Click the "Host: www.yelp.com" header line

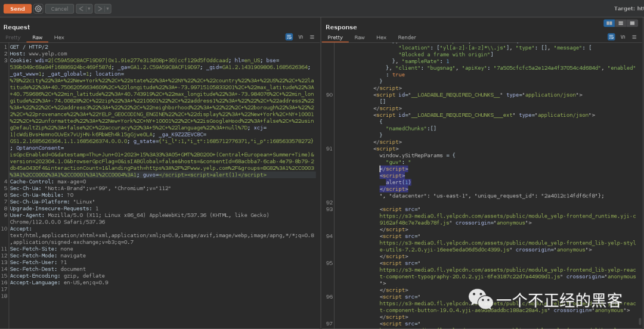click(x=38, y=54)
